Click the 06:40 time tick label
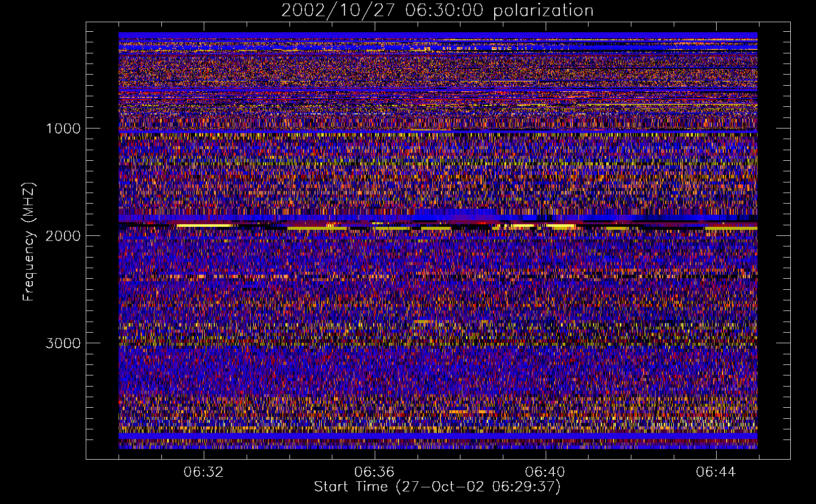The image size is (816, 504). click(x=545, y=472)
